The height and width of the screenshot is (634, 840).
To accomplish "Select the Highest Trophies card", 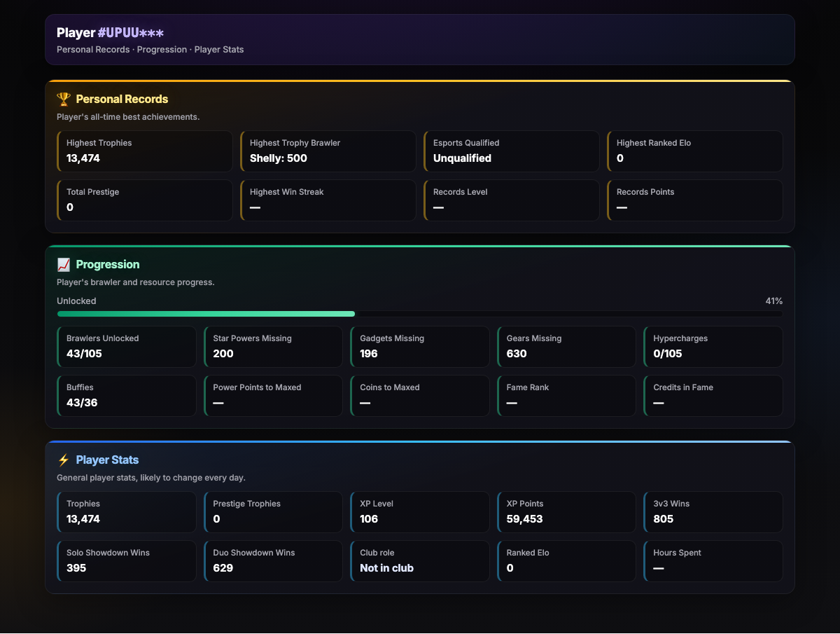I will click(145, 151).
